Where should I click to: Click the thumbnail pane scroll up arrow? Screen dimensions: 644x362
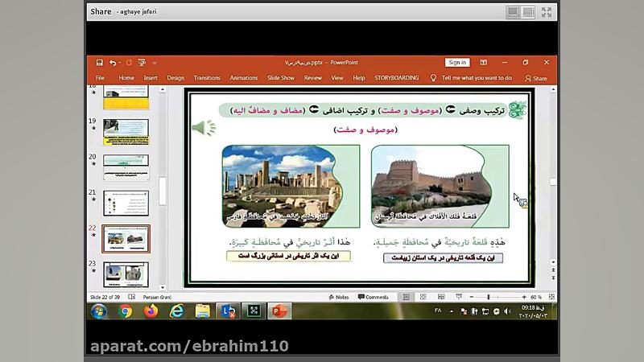click(163, 89)
